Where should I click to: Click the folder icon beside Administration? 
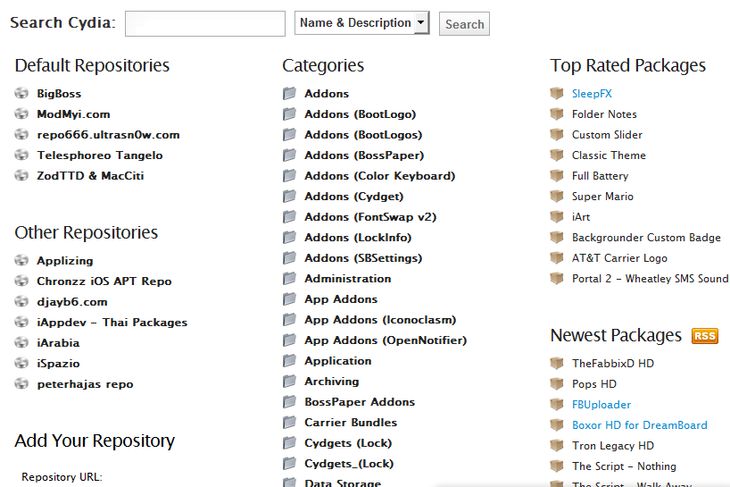click(289, 278)
